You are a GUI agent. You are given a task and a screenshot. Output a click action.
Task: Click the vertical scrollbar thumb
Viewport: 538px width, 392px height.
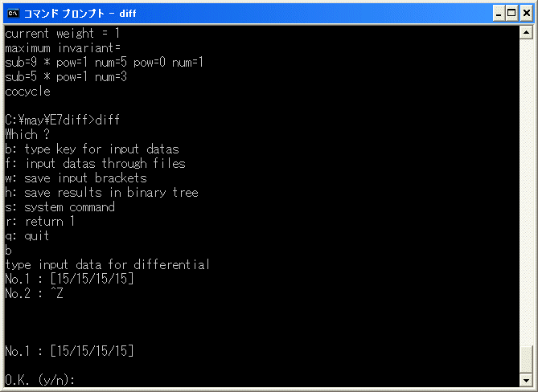[x=526, y=360]
